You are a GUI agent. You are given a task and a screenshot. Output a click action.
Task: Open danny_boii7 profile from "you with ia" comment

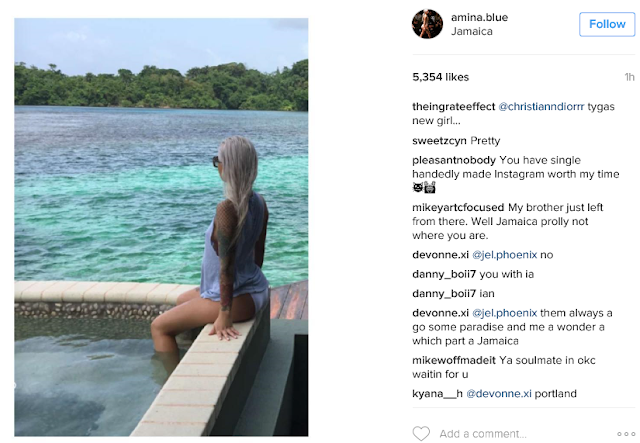coord(444,274)
